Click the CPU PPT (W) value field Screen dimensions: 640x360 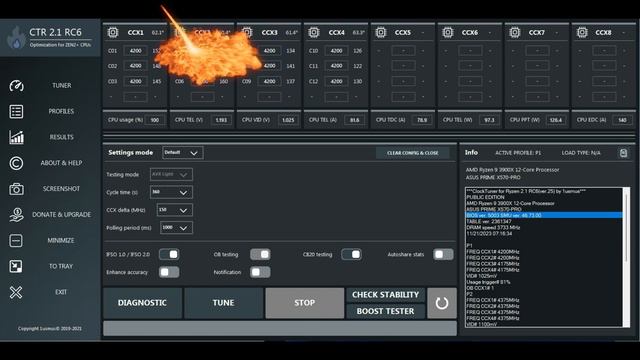click(x=556, y=120)
